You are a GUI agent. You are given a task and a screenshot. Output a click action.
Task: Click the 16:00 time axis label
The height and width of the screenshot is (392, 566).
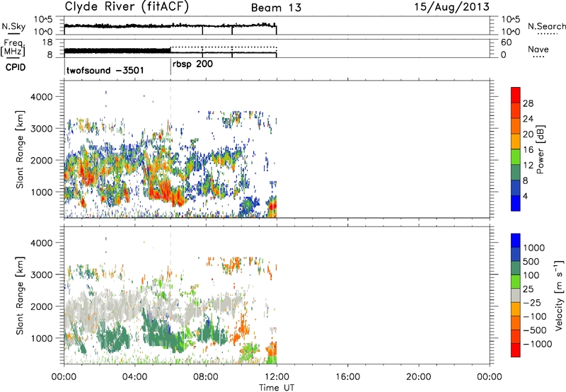pyautogui.click(x=347, y=377)
